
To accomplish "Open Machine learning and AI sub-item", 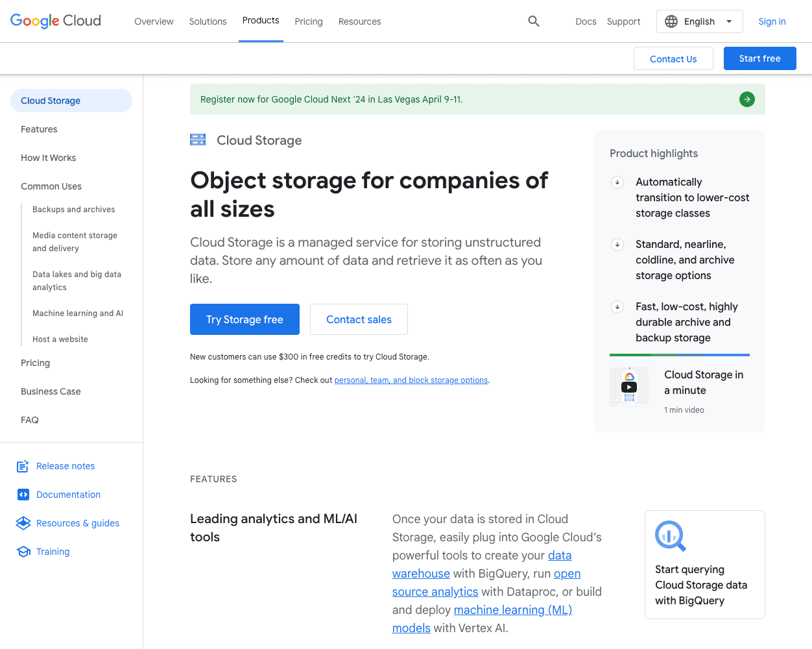I will coord(78,313).
